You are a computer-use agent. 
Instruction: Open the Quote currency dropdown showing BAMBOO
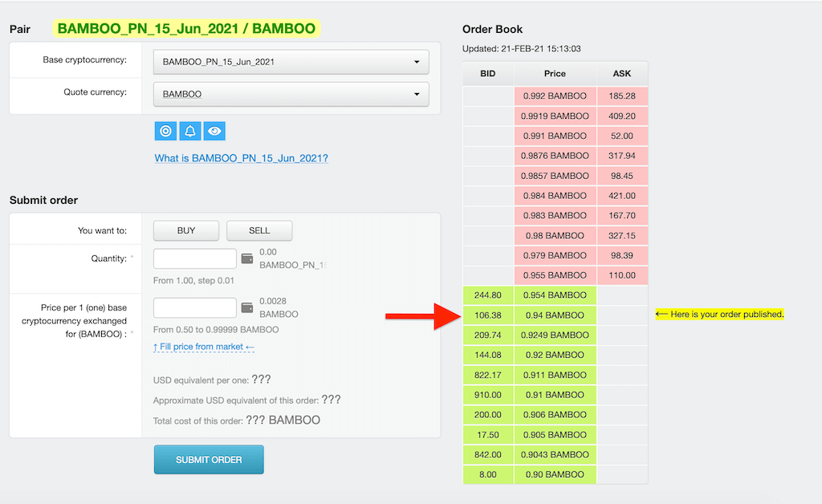[x=291, y=94]
